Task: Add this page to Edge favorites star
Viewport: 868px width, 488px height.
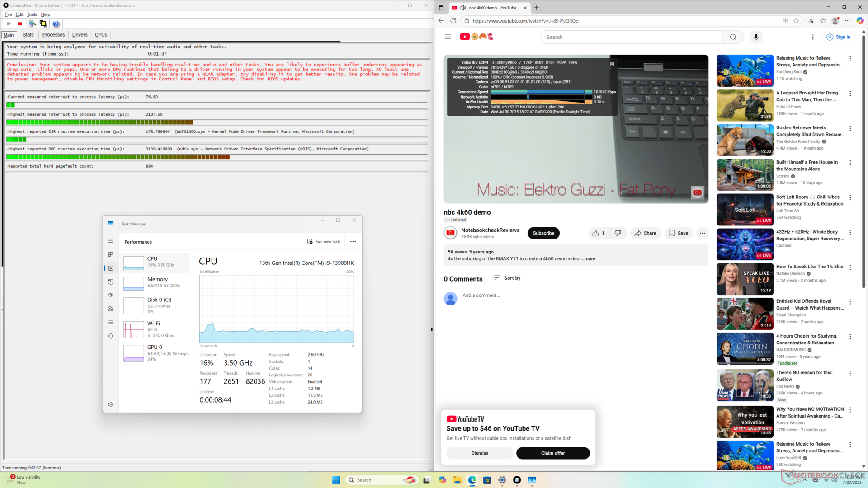Action: [x=796, y=21]
